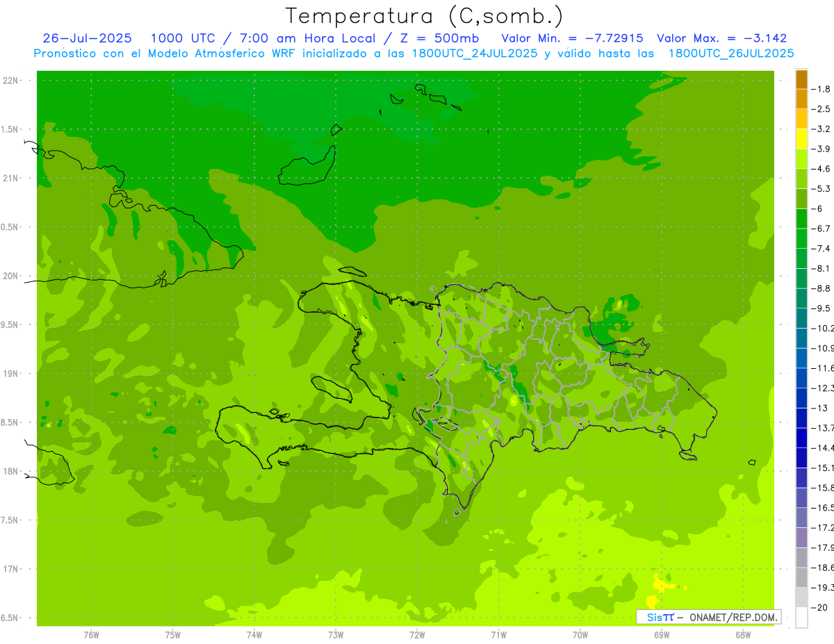Viewport: 834px width, 644px height.
Task: Pick the dark orange swatch atop the colorbar
Action: 801,79
